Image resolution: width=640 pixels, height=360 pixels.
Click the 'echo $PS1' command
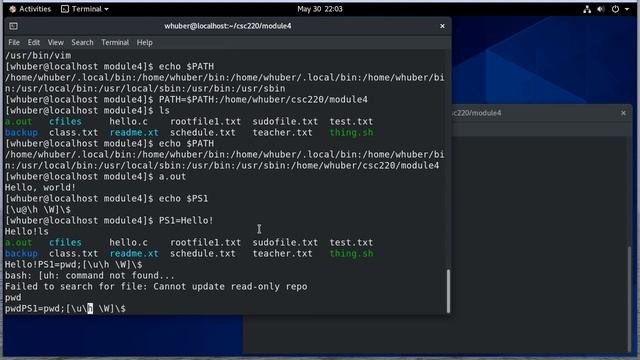click(183, 199)
